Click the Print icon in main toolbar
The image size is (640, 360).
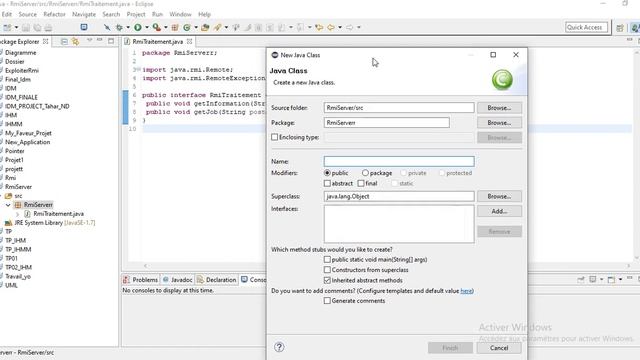[x=48, y=27]
